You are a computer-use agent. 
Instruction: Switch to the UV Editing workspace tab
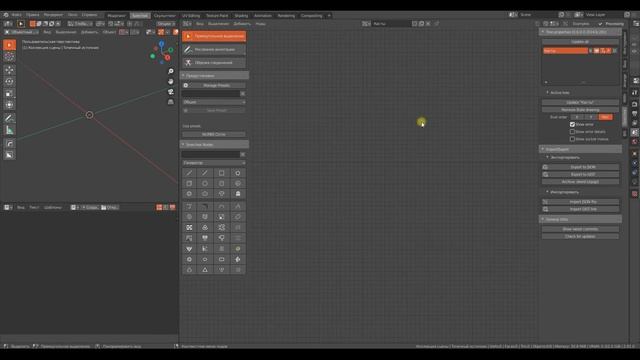(191, 16)
